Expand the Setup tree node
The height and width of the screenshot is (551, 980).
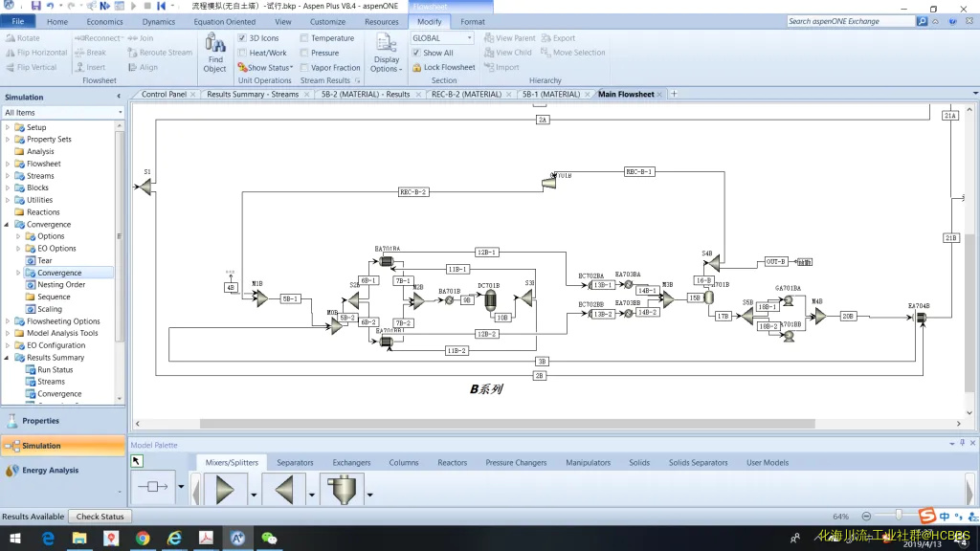[8, 127]
